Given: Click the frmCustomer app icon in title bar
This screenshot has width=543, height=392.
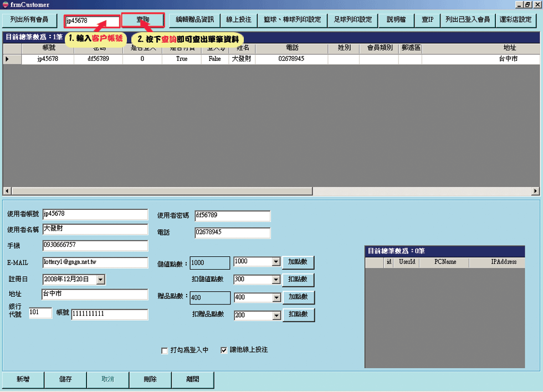Looking at the screenshot, I should [5, 5].
